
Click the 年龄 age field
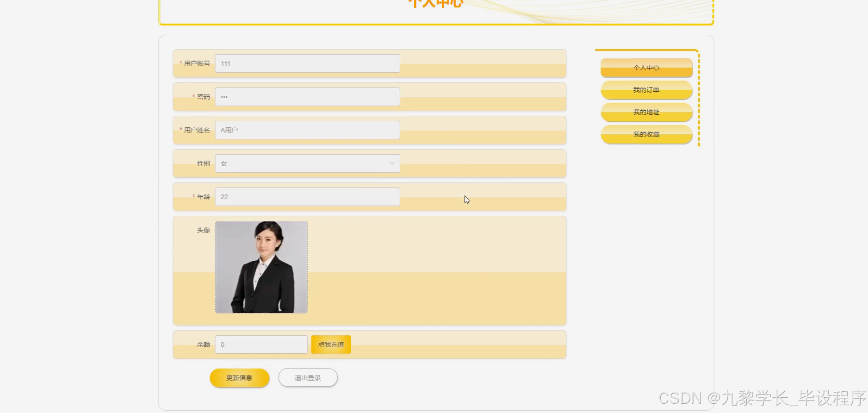pos(307,197)
